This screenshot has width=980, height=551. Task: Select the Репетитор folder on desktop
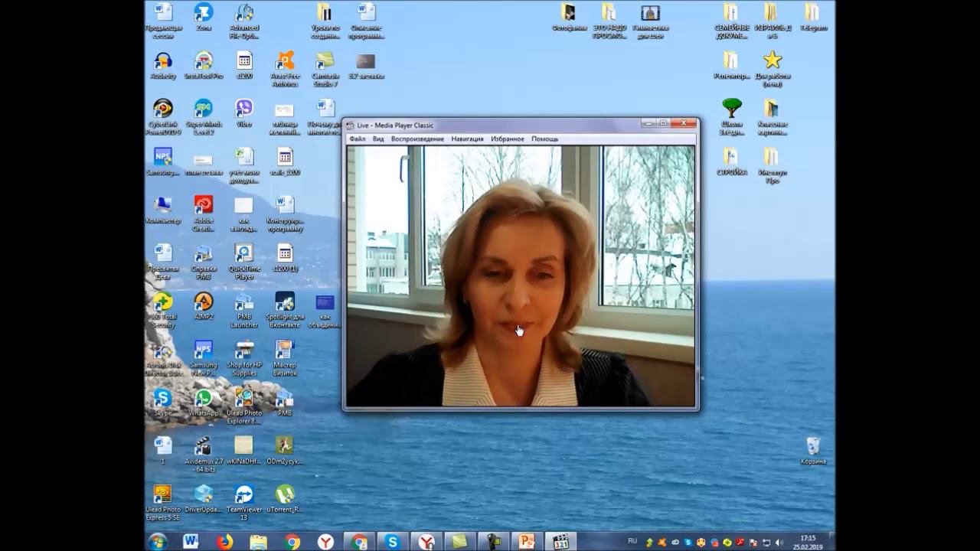pos(732,64)
